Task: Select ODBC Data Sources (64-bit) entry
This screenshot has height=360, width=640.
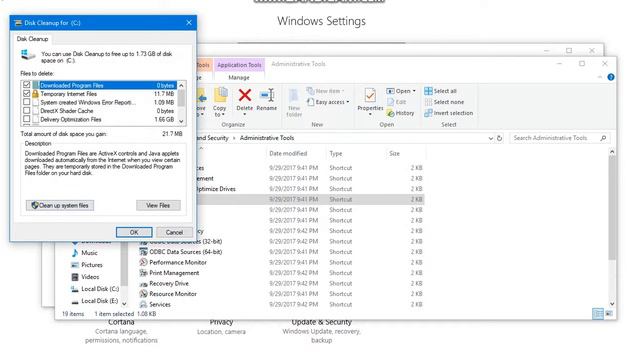Action: [186, 252]
